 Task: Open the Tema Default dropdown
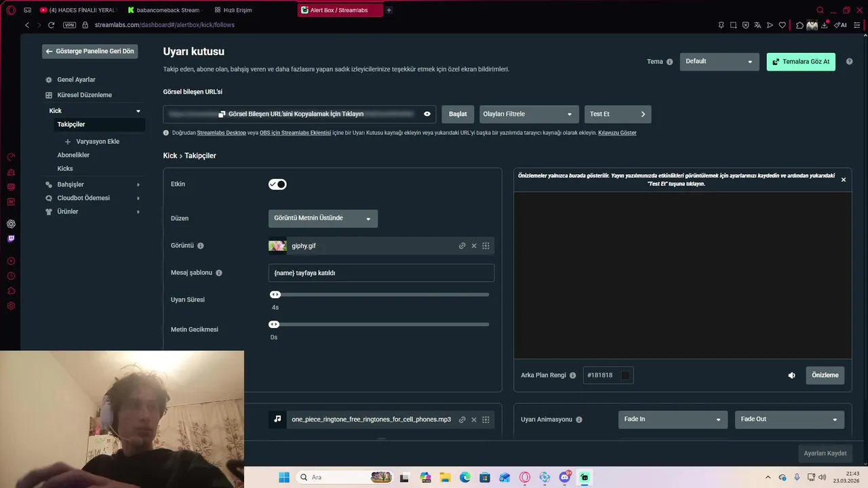pos(719,62)
